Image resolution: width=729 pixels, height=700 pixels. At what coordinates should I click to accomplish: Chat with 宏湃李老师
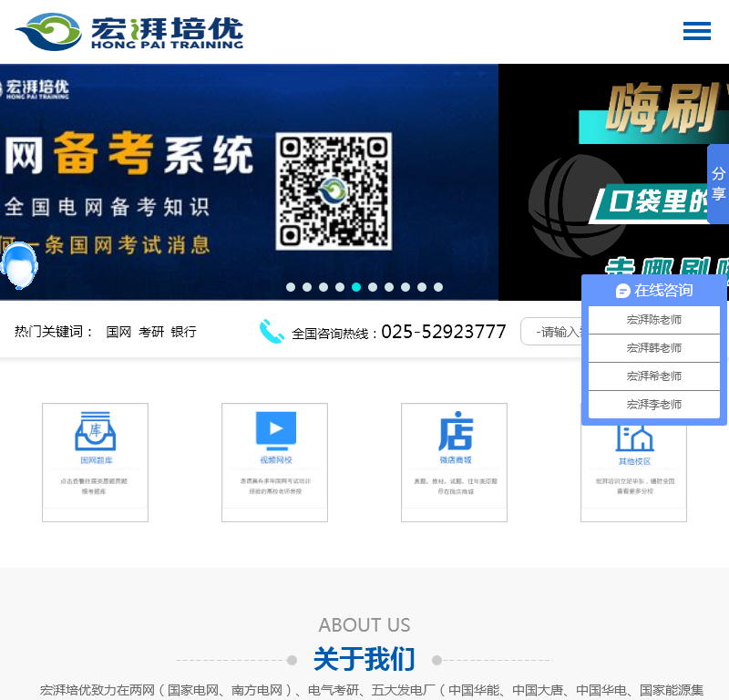pos(654,405)
